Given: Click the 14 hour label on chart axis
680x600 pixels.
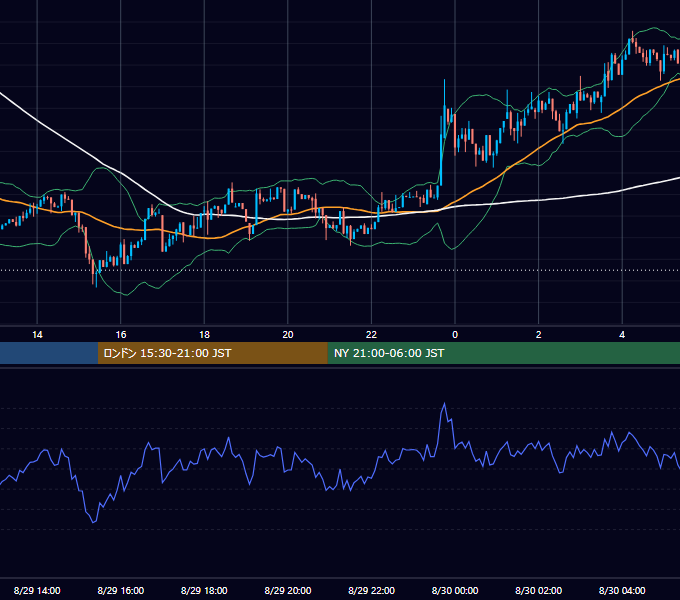Looking at the screenshot, I should pyautogui.click(x=37, y=335).
